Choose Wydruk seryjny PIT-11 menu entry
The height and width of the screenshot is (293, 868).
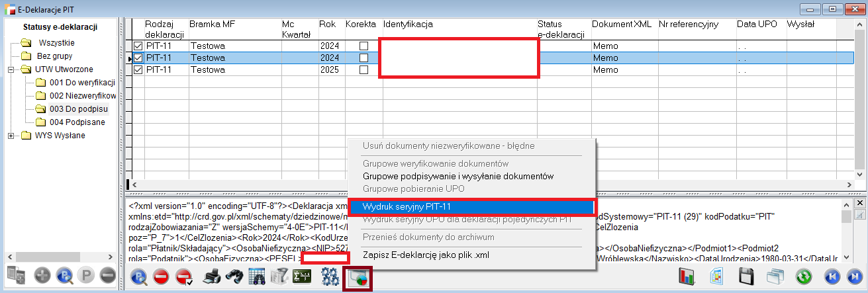[472, 207]
